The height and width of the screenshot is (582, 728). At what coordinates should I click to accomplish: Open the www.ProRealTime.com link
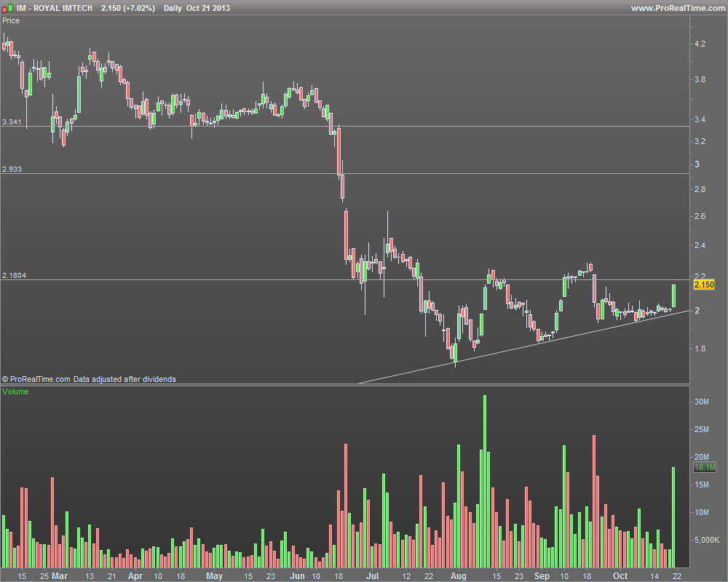click(x=678, y=8)
